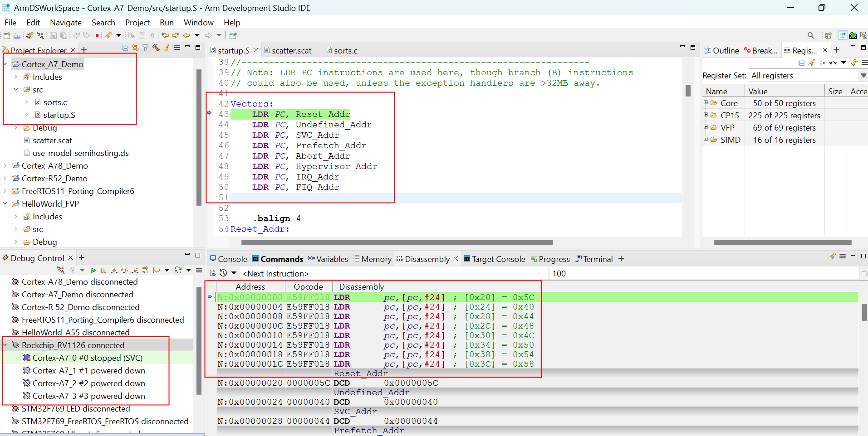This screenshot has height=436, width=868.
Task: Switch to the scatter.scat editor tab
Action: pyautogui.click(x=291, y=51)
